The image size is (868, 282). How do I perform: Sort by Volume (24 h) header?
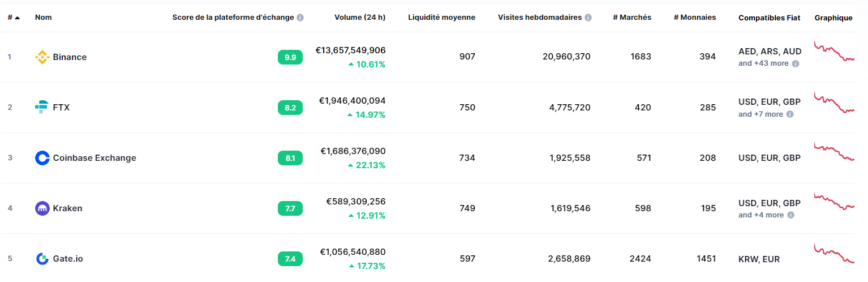coord(360,18)
